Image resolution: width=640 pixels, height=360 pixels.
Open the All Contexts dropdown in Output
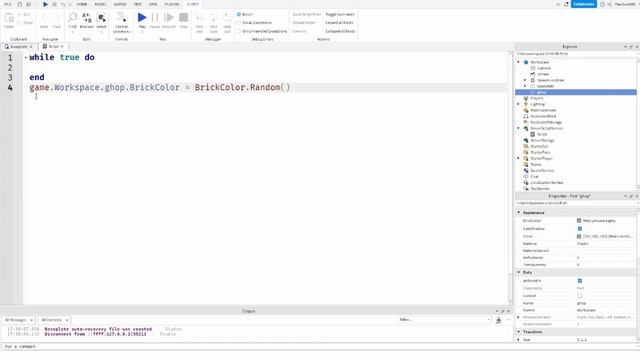(55, 320)
